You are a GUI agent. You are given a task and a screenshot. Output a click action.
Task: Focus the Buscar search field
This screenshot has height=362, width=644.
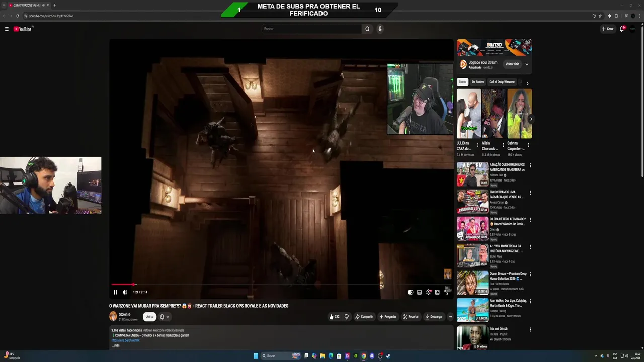click(312, 29)
